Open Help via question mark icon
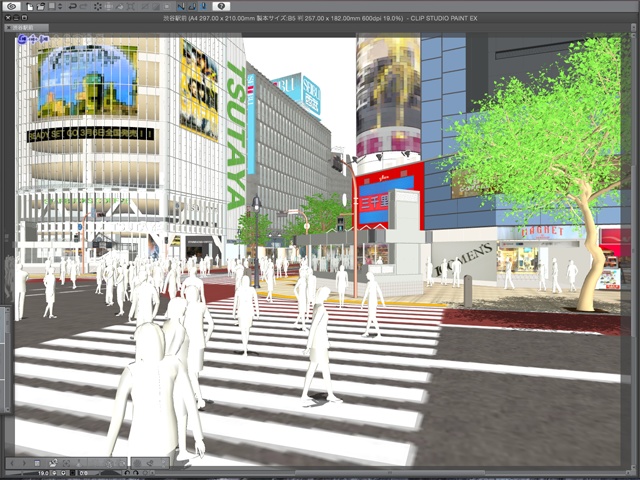Screen dimensions: 640x480 (221, 7)
